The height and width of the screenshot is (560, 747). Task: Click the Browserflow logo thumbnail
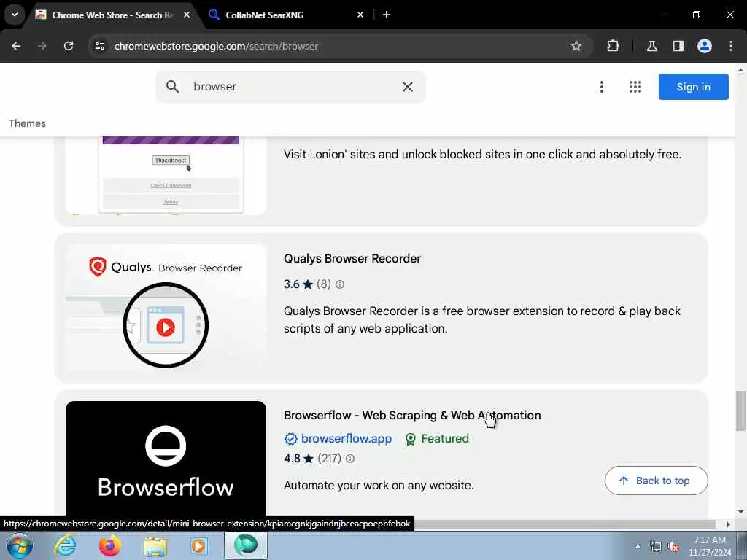click(x=166, y=458)
